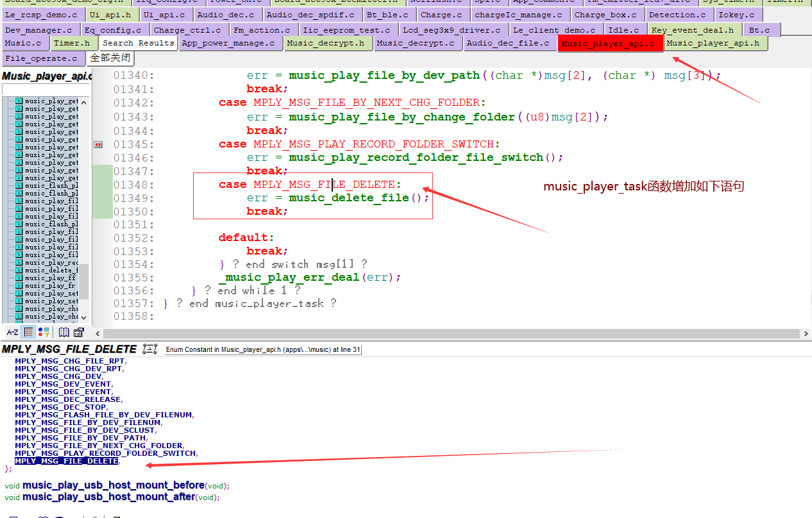Screen dimensions: 812x518
Task: Click music_play_file_by_change_folder on line 01343
Action: click(x=402, y=117)
